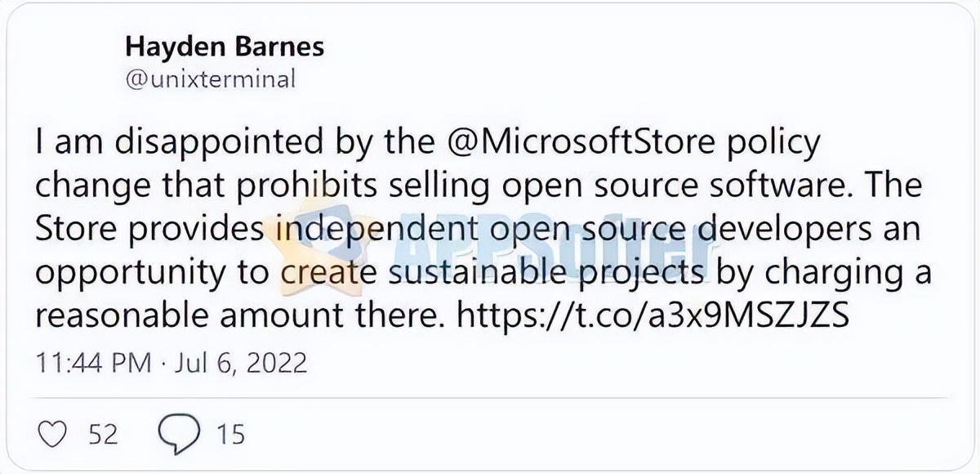Click the heart like icon

tap(52, 433)
